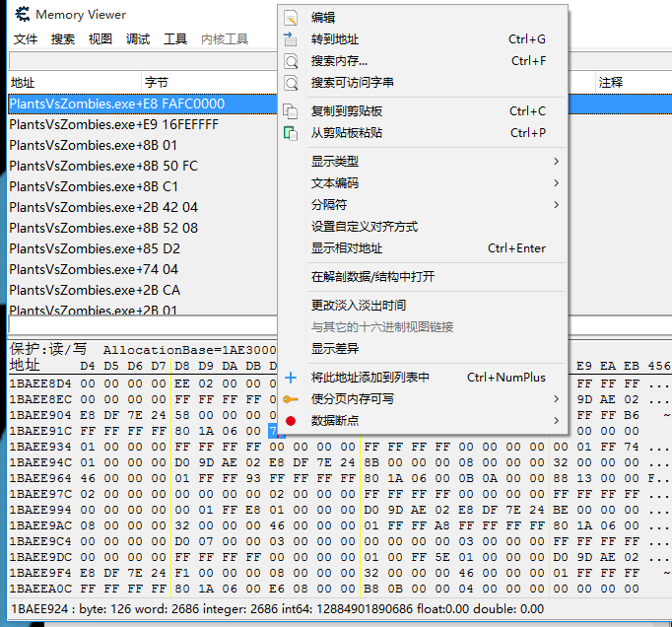Select 显示差异 menu entry
The height and width of the screenshot is (627, 672).
pyautogui.click(x=335, y=349)
